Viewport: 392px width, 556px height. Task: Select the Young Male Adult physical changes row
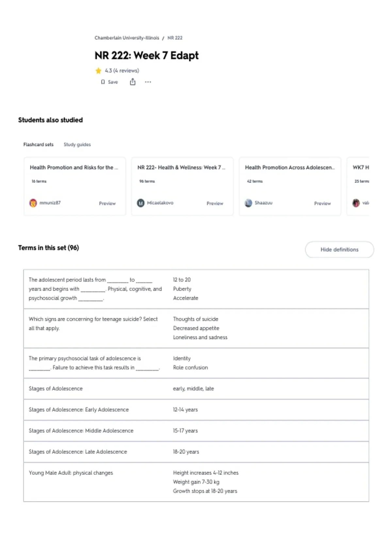tap(196, 482)
